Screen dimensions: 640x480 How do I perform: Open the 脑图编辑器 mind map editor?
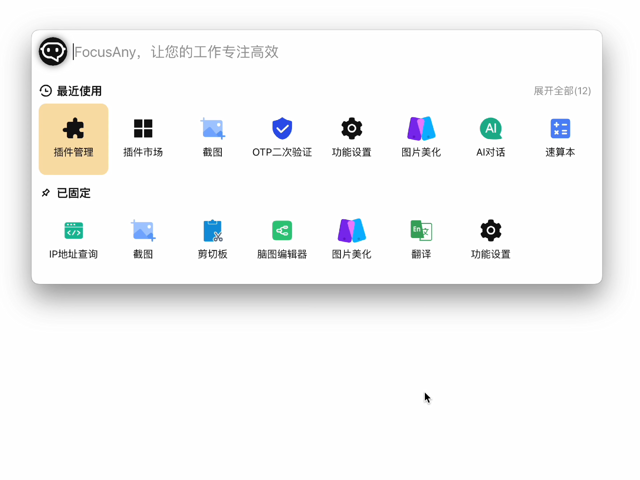pos(282,241)
